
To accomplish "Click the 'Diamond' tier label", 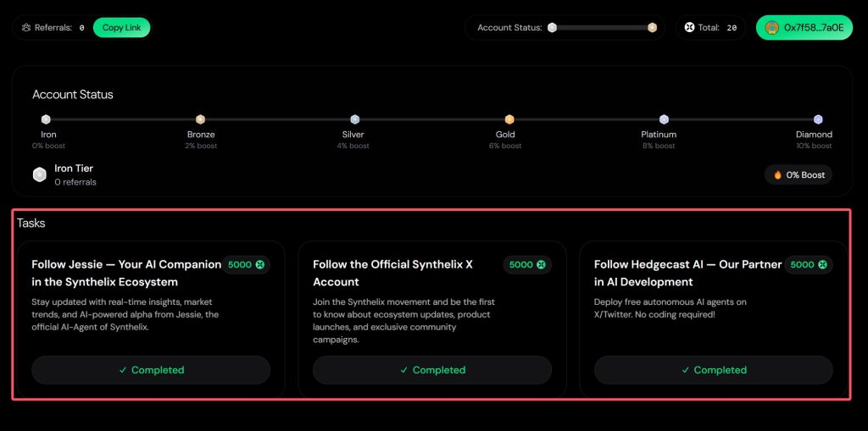I will pos(814,135).
